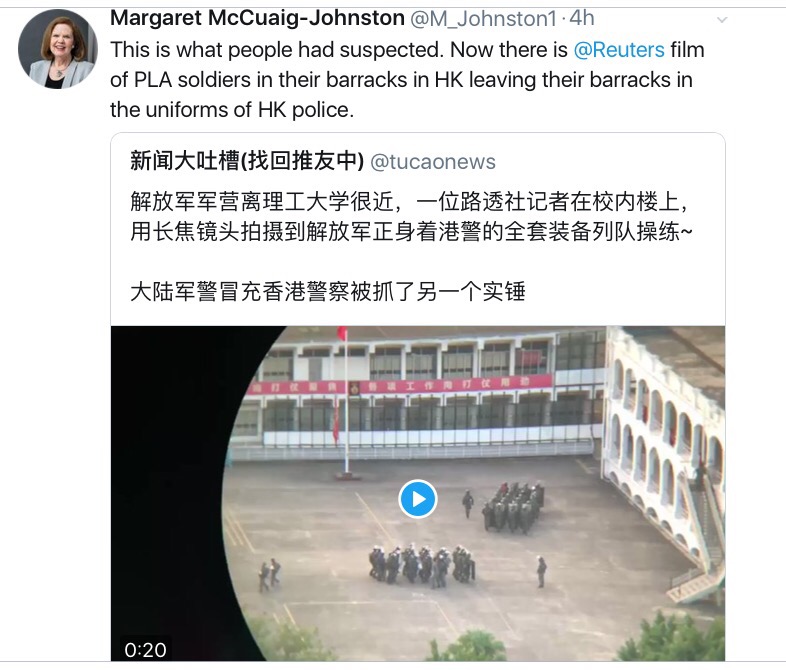The image size is (786, 670).
Task: Click the main tweet text body
Action: click(407, 80)
